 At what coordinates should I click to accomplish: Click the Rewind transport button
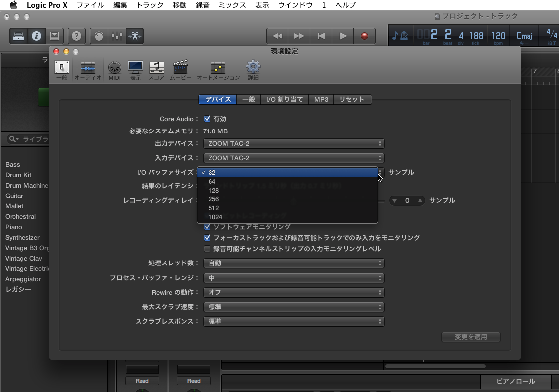click(x=278, y=36)
